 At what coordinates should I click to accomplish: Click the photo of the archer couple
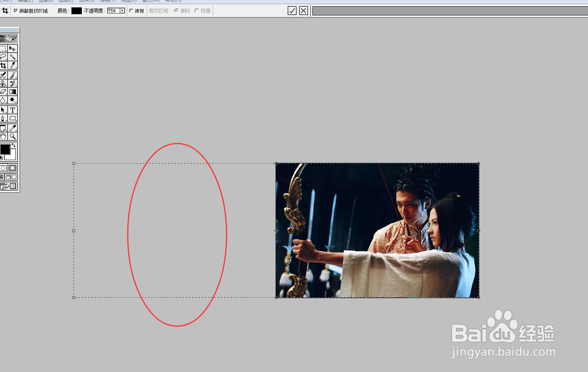pyautogui.click(x=377, y=230)
